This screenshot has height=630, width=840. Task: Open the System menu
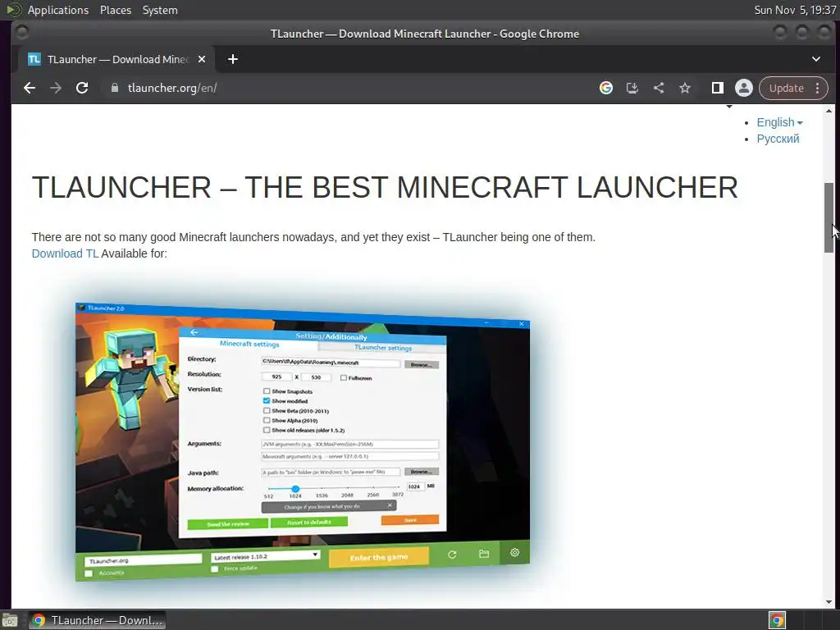[160, 10]
